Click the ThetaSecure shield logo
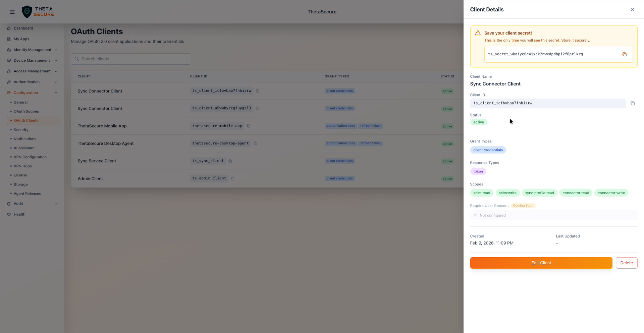The width and height of the screenshot is (644, 333). click(x=27, y=11)
